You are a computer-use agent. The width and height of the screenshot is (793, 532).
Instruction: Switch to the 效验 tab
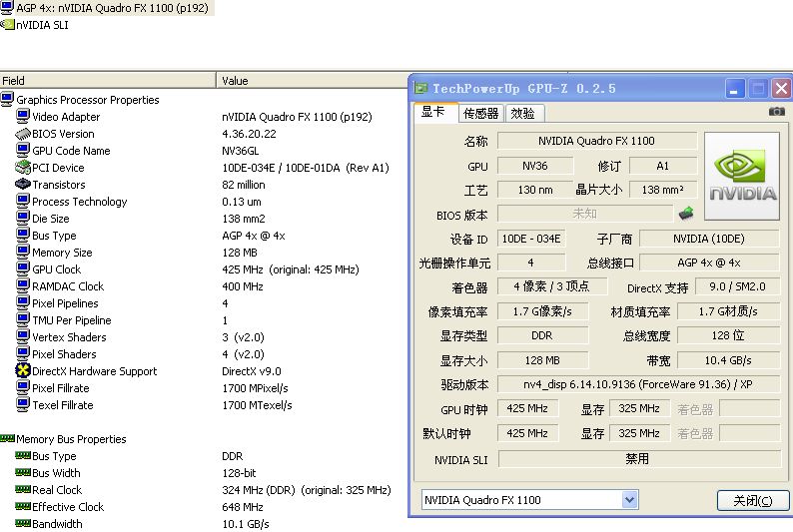[522, 113]
